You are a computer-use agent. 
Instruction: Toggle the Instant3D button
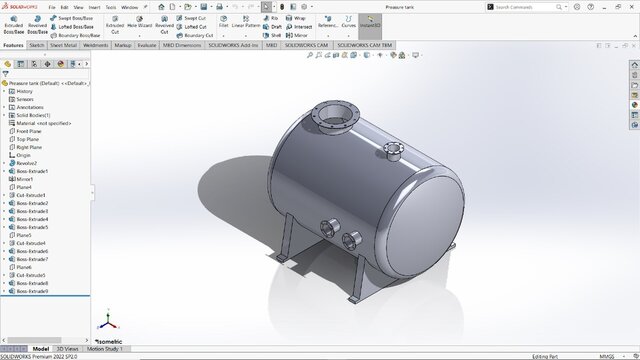[x=370, y=22]
